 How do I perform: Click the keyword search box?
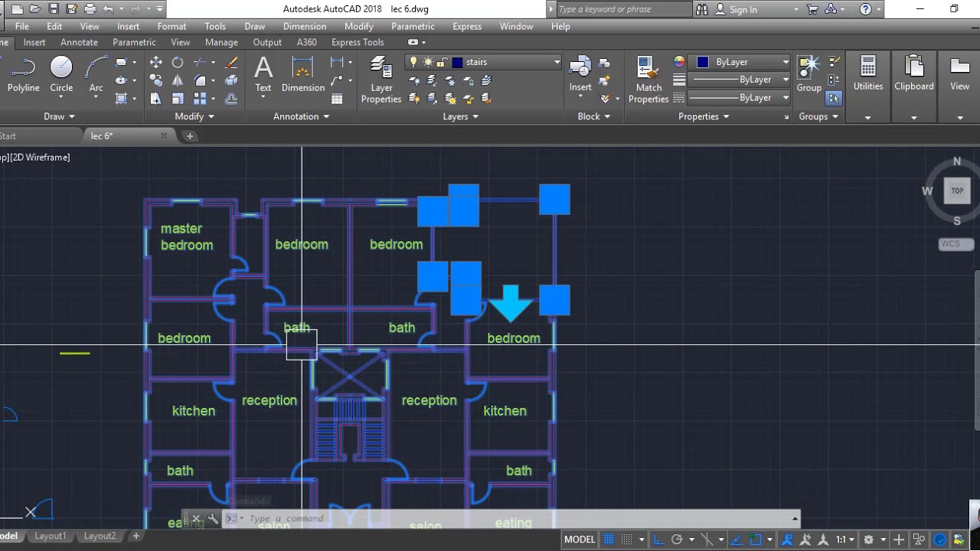click(624, 9)
